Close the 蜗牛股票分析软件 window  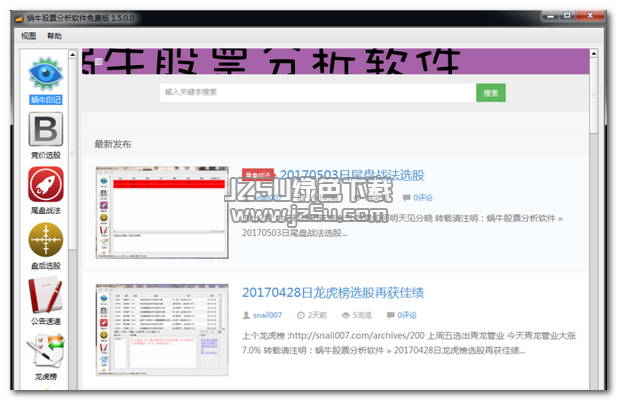[x=590, y=16]
